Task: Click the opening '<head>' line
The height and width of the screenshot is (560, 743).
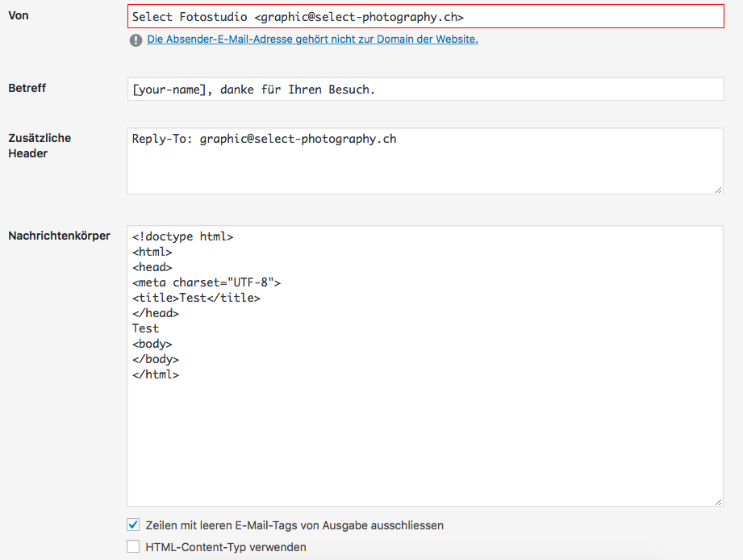Action: (152, 267)
